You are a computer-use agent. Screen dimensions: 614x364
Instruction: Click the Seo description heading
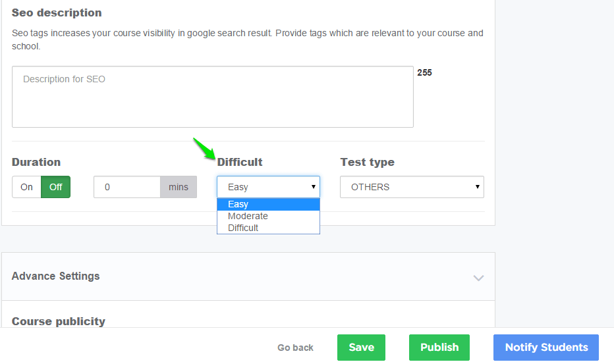[57, 13]
